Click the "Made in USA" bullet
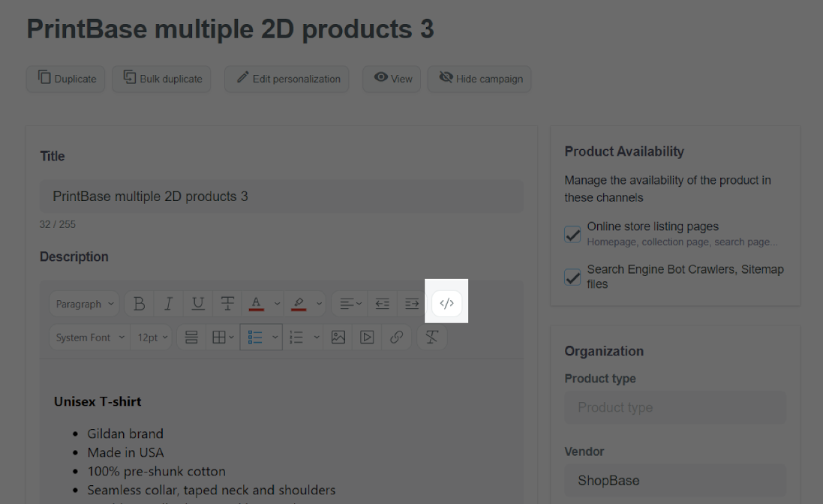 [126, 452]
